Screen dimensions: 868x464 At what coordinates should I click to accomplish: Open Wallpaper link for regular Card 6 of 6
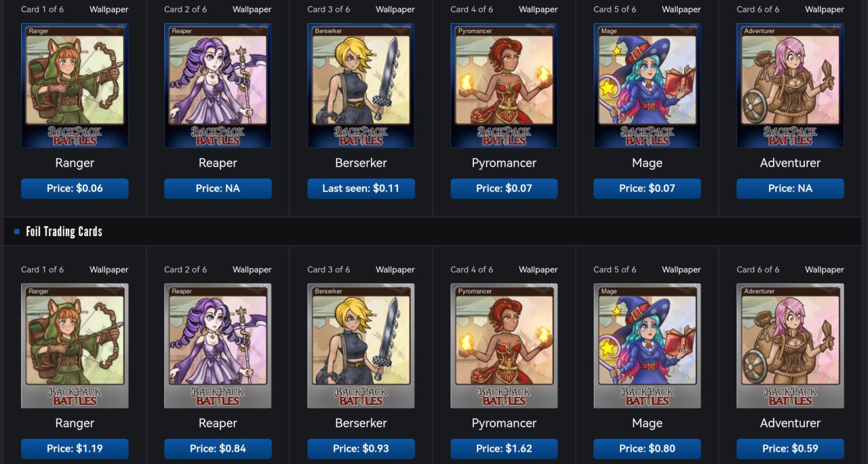click(x=825, y=9)
